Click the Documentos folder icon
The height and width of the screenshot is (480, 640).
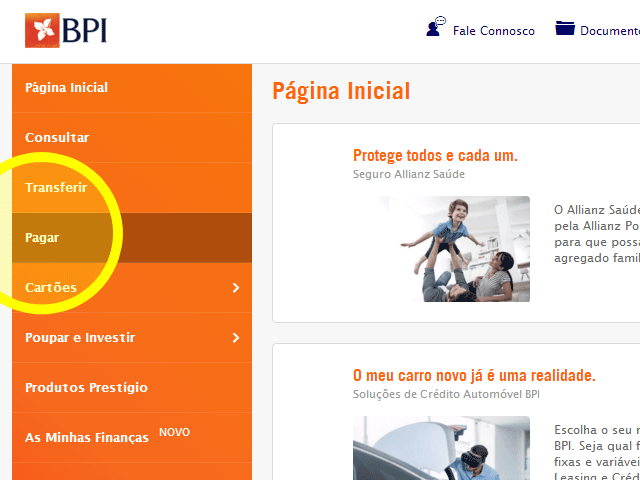point(565,28)
